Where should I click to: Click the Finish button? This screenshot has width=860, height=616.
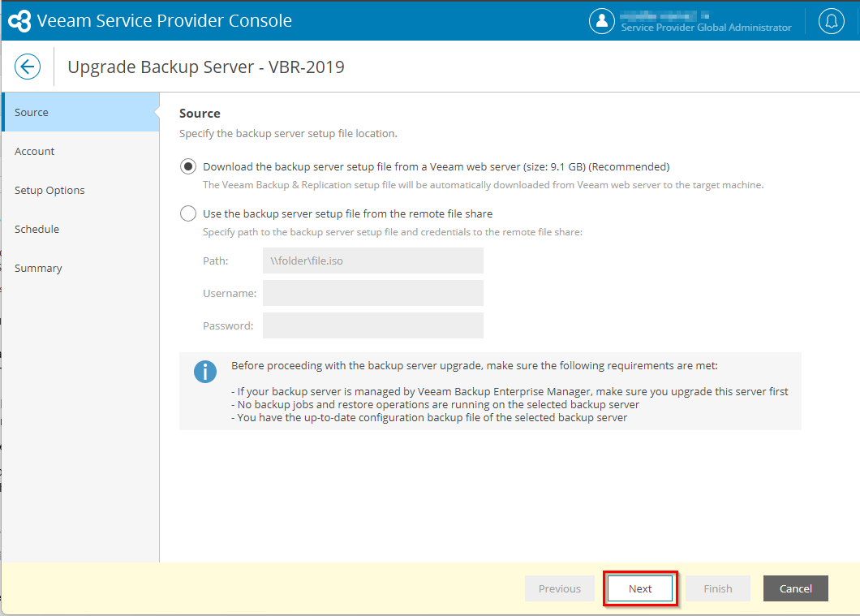pyautogui.click(x=718, y=588)
